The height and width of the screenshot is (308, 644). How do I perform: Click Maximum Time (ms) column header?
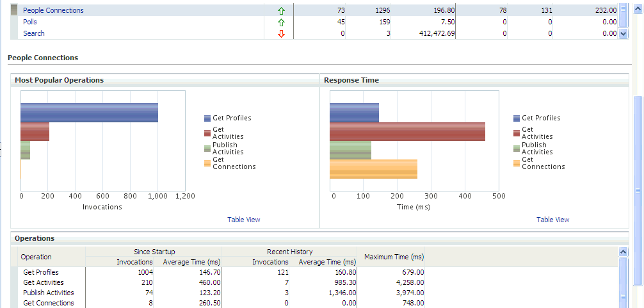click(x=394, y=257)
